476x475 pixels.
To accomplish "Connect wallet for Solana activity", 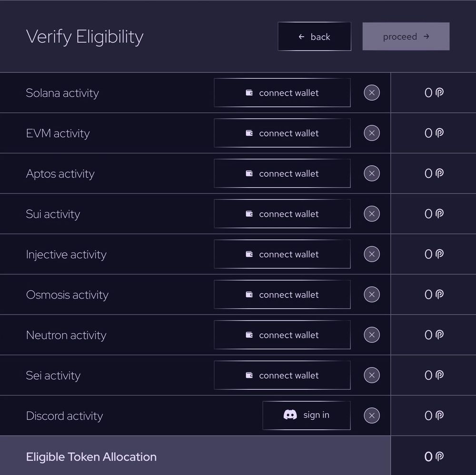I will pos(282,93).
